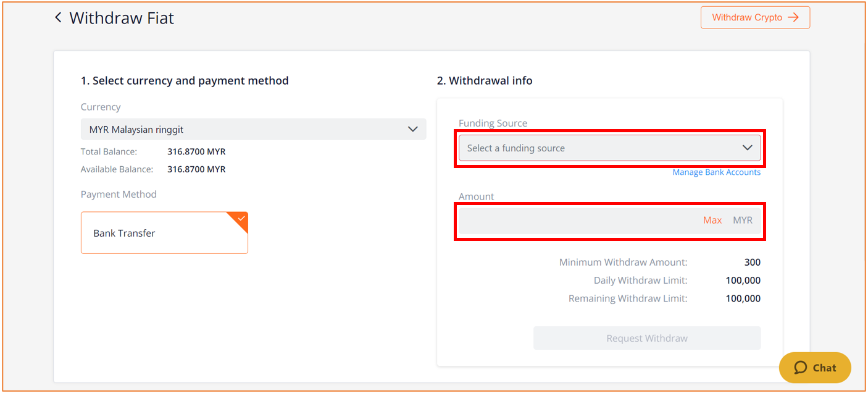The width and height of the screenshot is (868, 393).
Task: Click the Request Withdraw button
Action: click(x=647, y=338)
